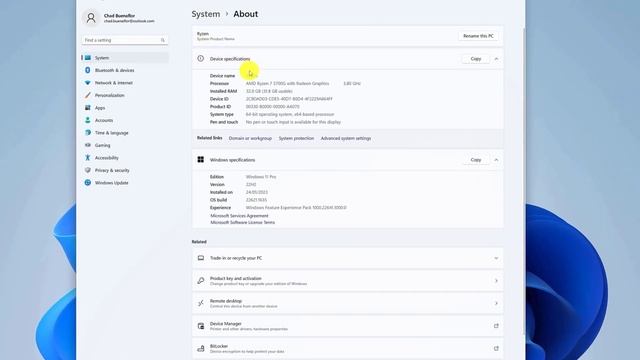This screenshot has height=360, width=640.
Task: Click the Accounts person icon
Action: pyautogui.click(x=88, y=120)
